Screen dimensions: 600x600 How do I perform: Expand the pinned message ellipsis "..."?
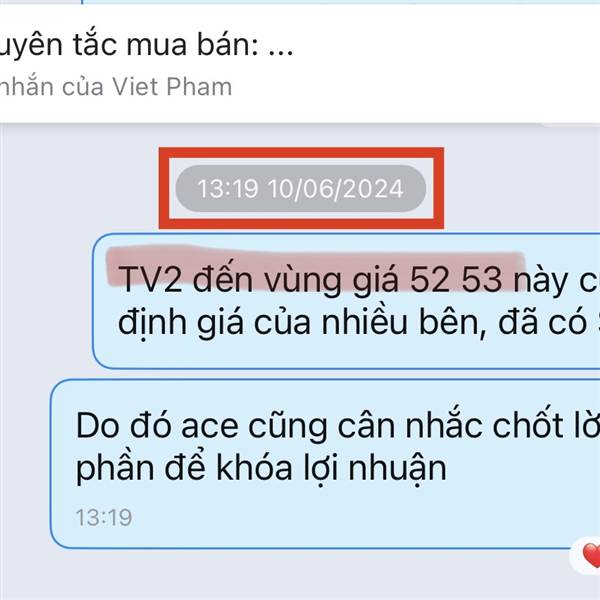coord(280,46)
